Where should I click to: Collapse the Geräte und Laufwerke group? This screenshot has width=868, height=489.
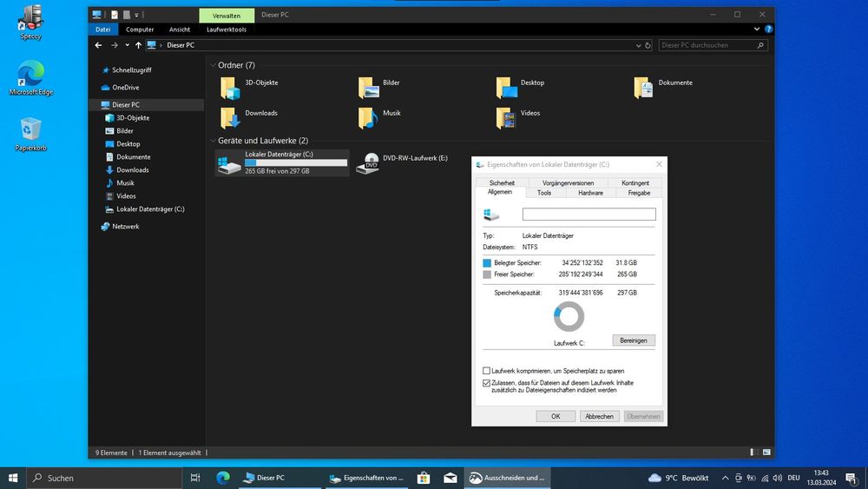[x=213, y=141]
